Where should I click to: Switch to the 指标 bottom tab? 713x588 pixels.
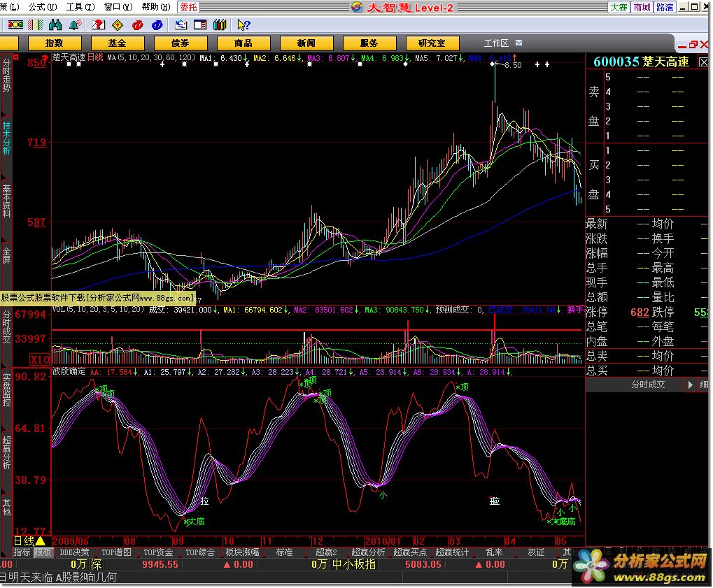coord(22,552)
